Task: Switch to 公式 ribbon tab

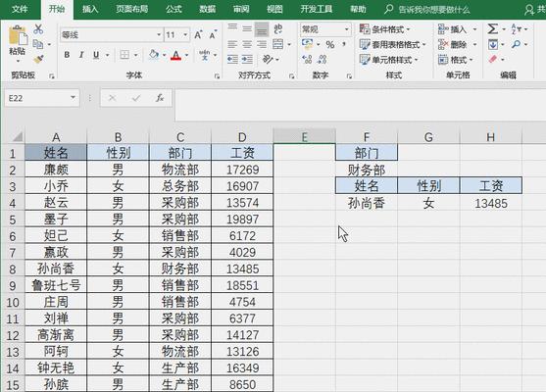Action: tap(174, 9)
